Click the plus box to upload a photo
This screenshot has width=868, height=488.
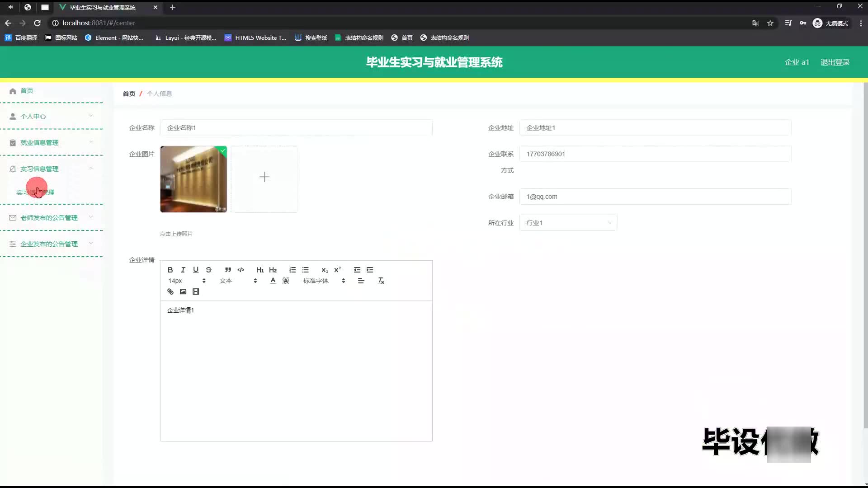click(264, 178)
